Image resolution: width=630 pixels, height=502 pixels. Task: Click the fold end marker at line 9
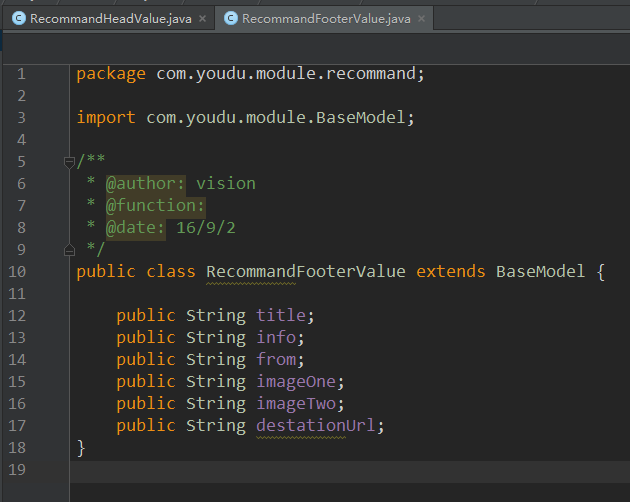pos(69,249)
